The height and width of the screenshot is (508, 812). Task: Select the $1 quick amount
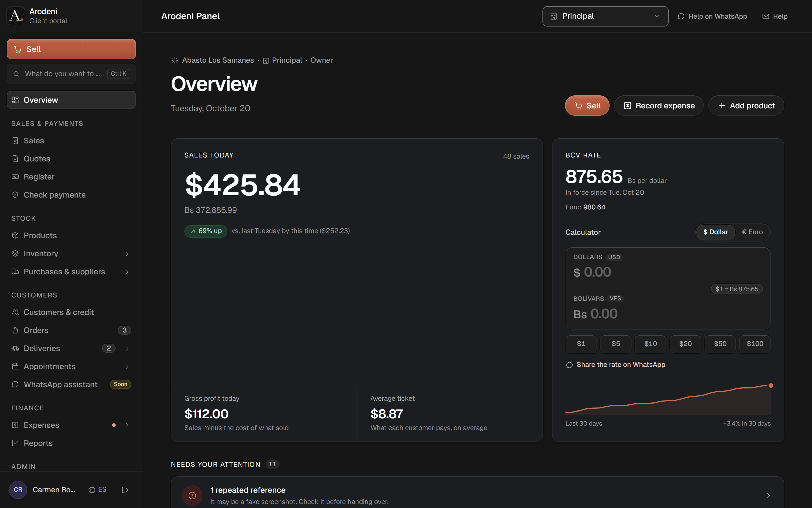(x=581, y=344)
